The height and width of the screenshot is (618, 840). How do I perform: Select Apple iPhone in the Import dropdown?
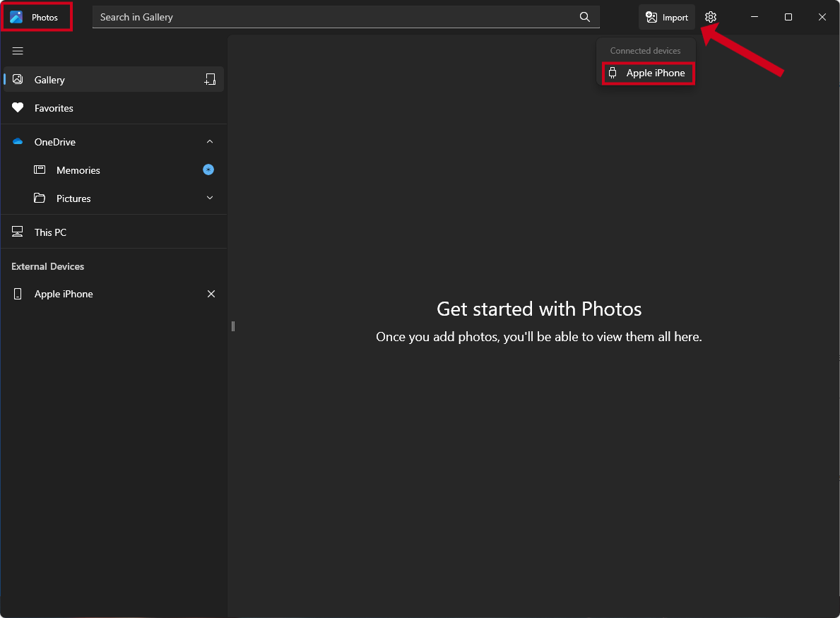coord(649,73)
